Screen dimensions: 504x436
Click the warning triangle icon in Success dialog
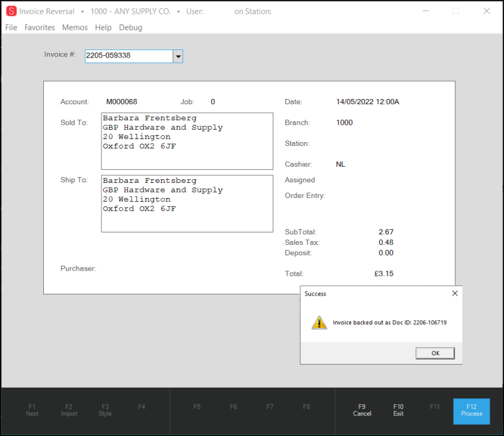click(x=320, y=323)
